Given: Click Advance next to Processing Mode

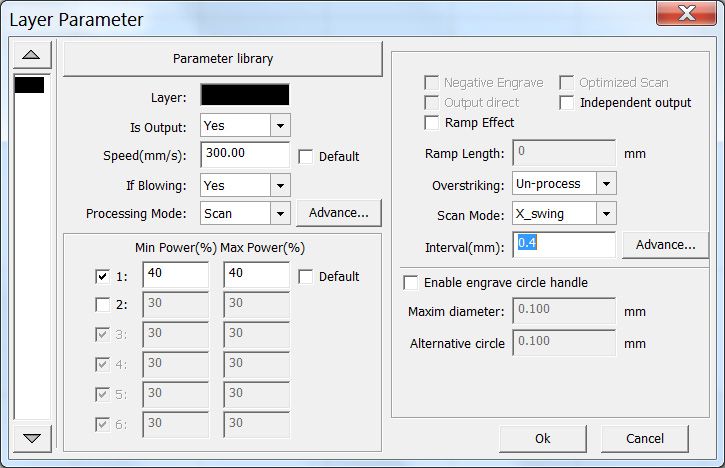Looking at the screenshot, I should point(339,213).
